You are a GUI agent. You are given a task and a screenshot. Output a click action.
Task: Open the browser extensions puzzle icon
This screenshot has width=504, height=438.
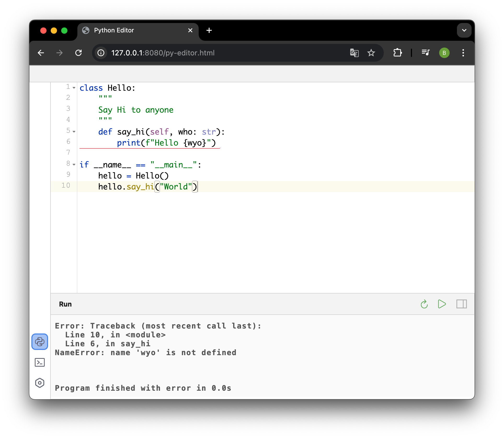coord(397,53)
